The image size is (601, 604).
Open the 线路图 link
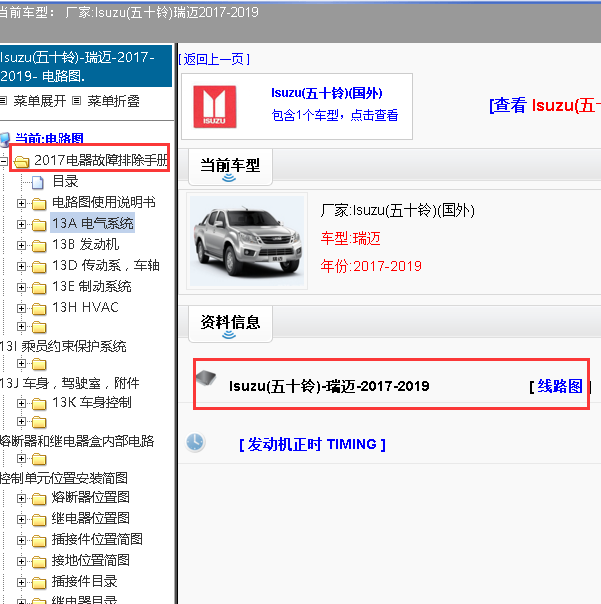[x=560, y=386]
